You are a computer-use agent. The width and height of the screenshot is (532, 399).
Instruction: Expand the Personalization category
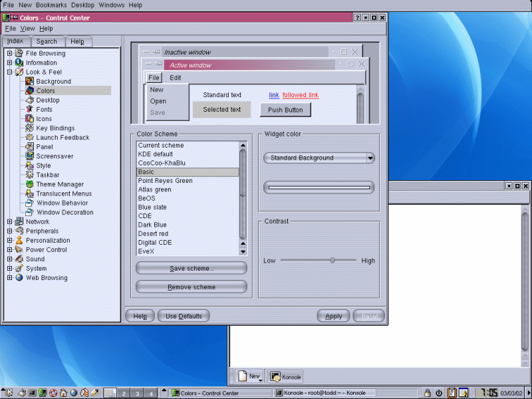pos(10,240)
